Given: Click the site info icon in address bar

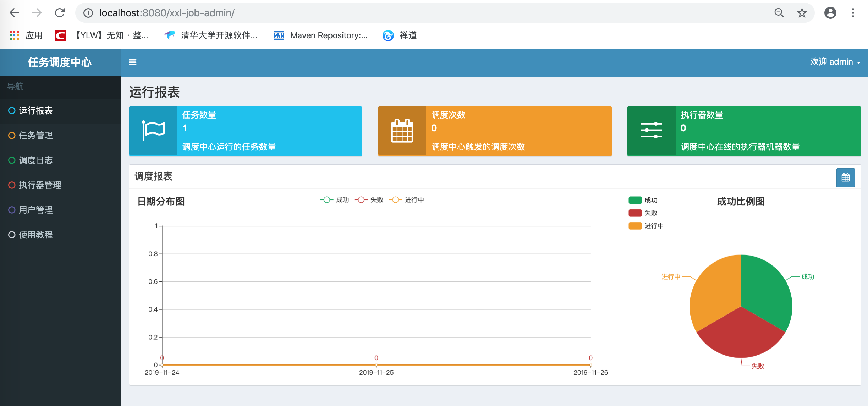Looking at the screenshot, I should pos(88,13).
